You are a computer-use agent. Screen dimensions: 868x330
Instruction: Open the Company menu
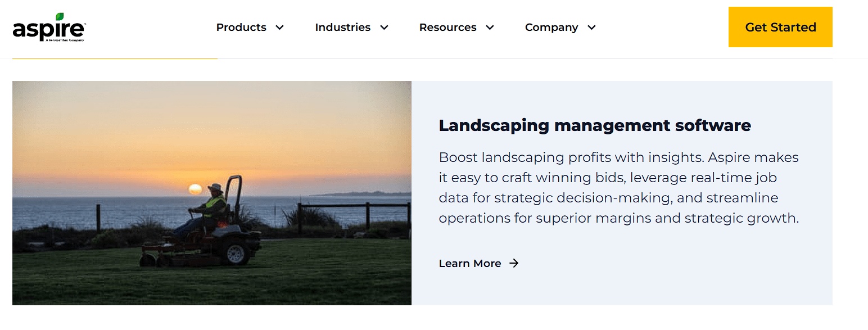point(551,27)
